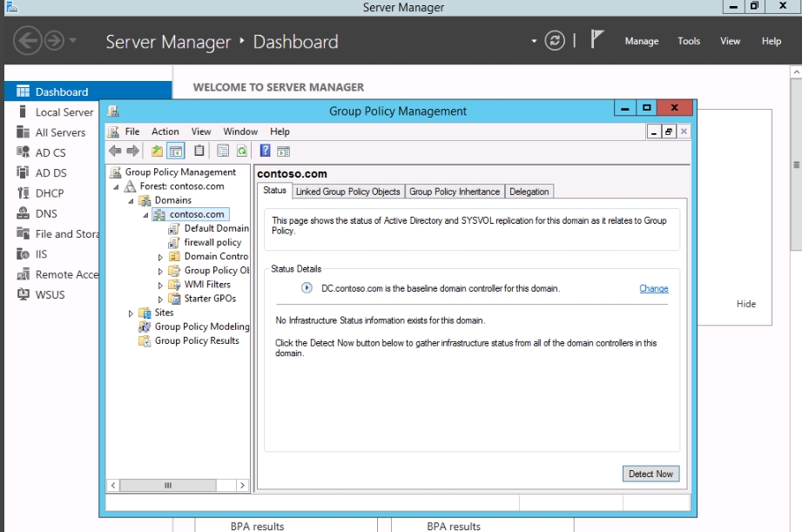
Task: Open the dropdown arrow left of refresh icon
Action: tap(534, 41)
